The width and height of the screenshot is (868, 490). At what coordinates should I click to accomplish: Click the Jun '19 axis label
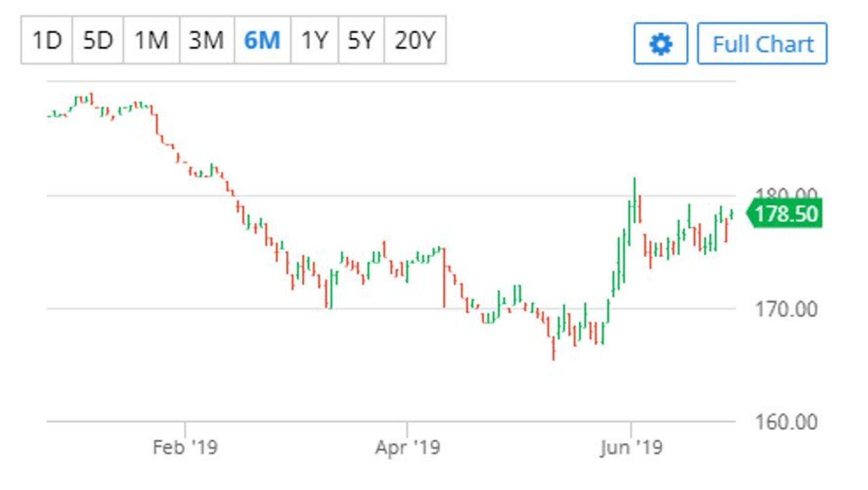click(x=631, y=448)
